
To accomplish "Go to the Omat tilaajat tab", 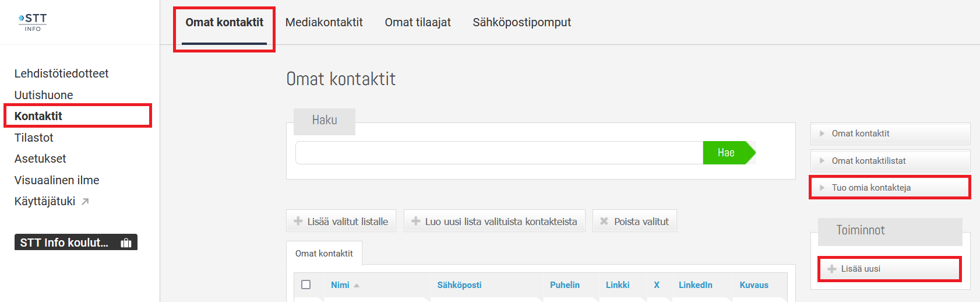I will (x=418, y=22).
